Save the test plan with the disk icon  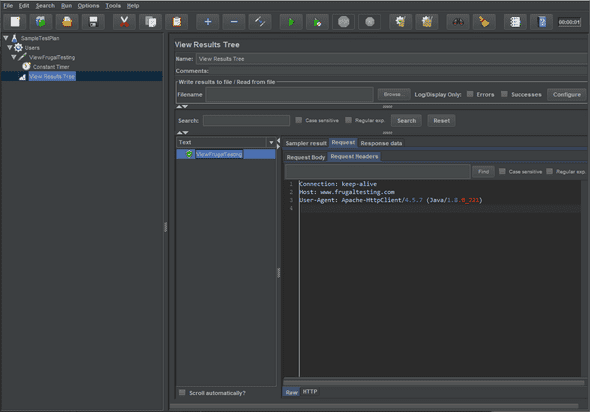93,22
